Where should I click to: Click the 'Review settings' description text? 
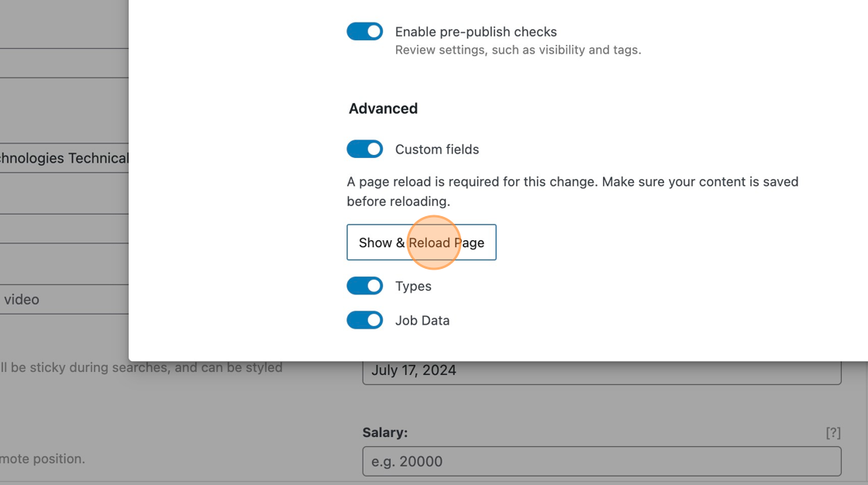518,50
